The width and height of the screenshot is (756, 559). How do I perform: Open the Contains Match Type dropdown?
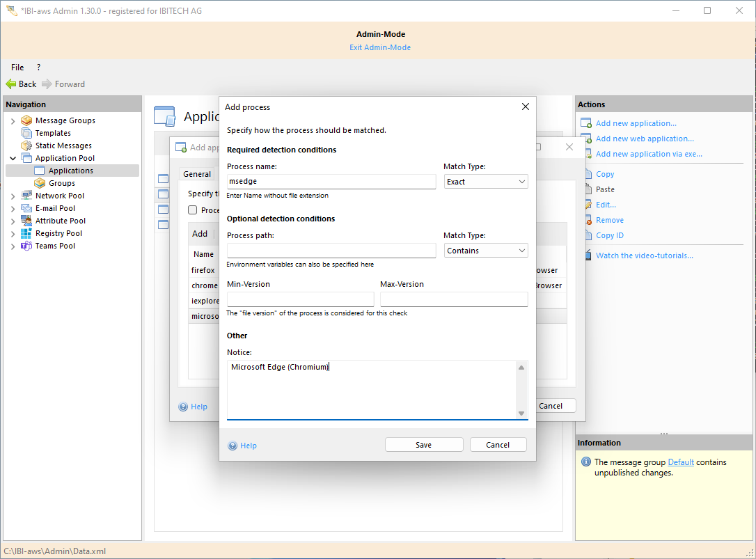coord(486,250)
